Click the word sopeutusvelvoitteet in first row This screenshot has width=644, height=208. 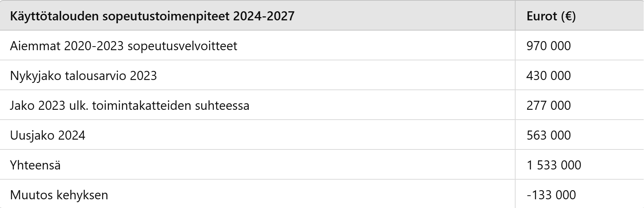(182, 46)
